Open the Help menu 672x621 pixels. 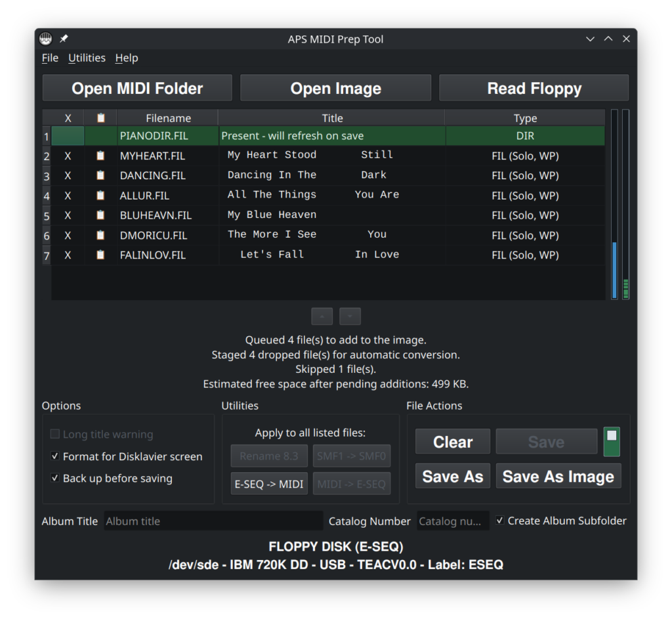pos(127,58)
